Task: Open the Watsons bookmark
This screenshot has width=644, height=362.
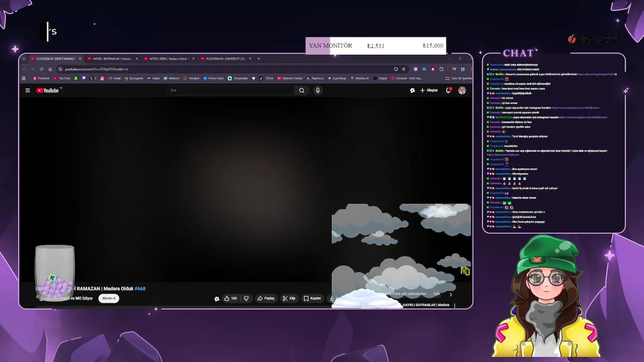Action: click(171, 78)
